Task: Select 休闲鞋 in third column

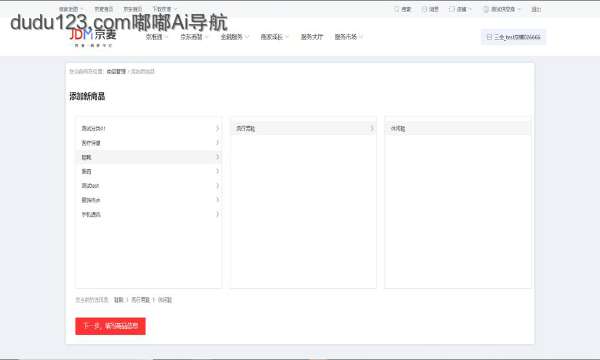Action: 458,129
